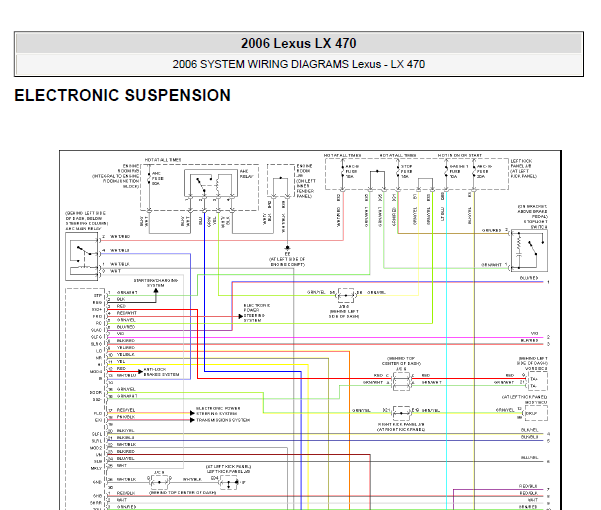Click the stoplight switch symbol box

point(529,251)
